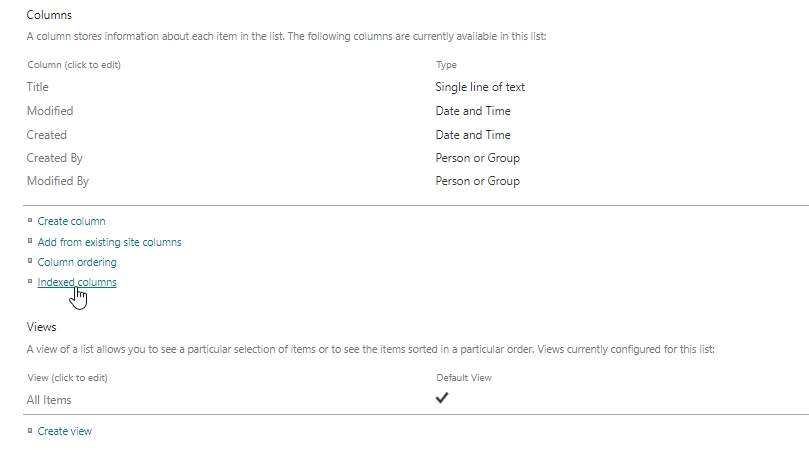Viewport: 809px width, 450px height.
Task: Click the bullet icon beside Indexed columns
Action: 30,281
